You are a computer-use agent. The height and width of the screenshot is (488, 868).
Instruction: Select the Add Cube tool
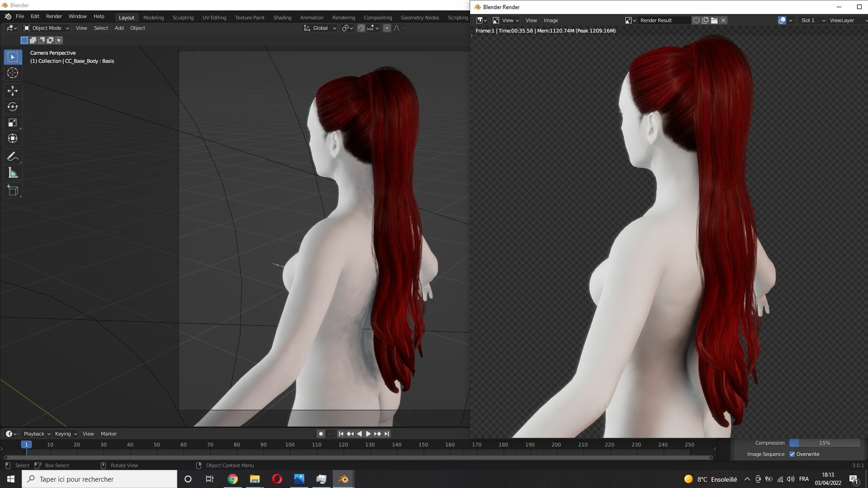tap(13, 191)
